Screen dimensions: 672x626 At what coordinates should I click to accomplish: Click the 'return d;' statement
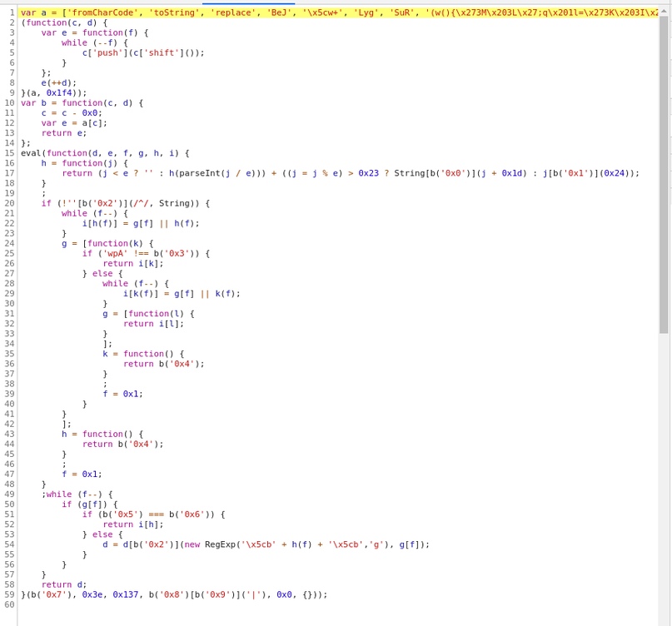click(x=64, y=584)
